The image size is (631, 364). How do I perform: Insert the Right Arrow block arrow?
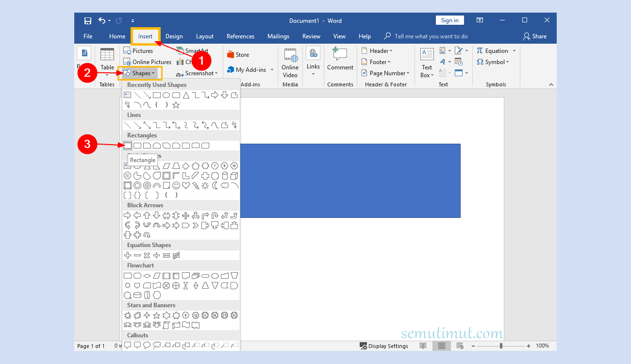point(128,215)
